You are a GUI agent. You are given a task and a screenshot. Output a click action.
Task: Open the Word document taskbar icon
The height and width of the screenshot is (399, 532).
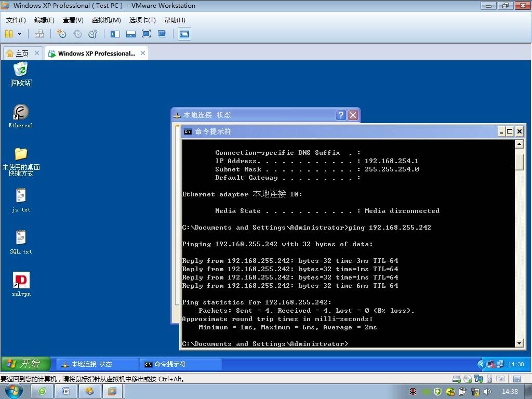pyautogui.click(x=66, y=392)
